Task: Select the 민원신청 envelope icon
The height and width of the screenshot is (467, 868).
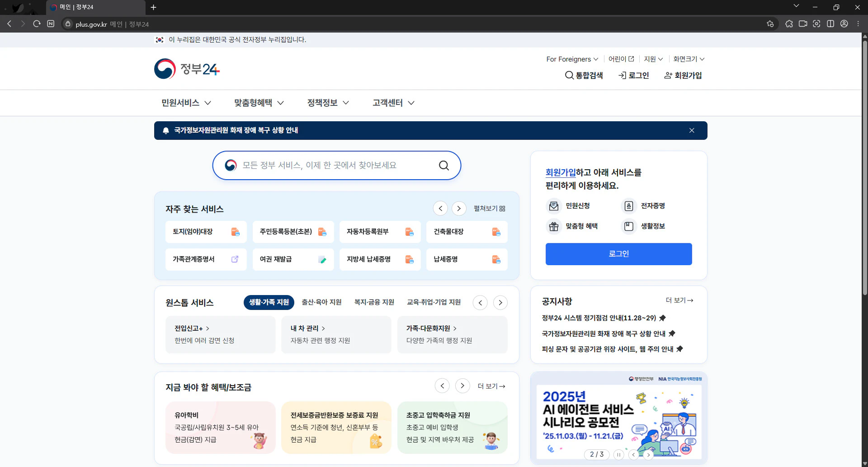Action: [553, 205]
